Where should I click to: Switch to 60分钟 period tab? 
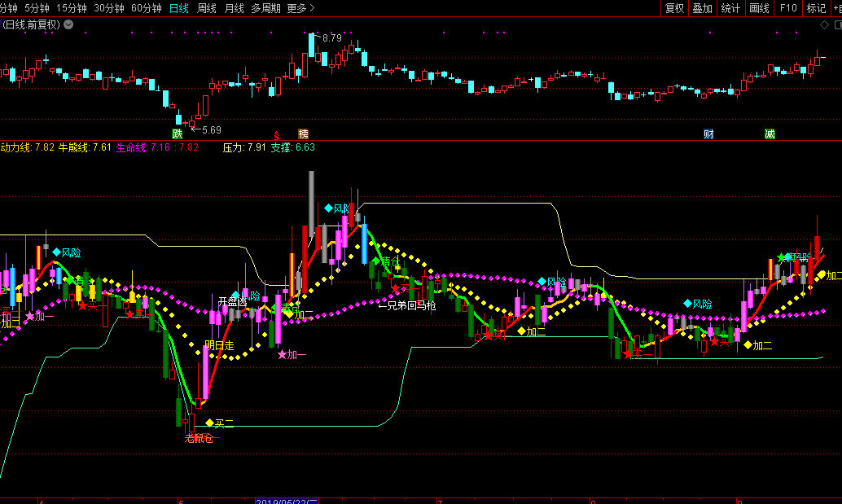pos(147,8)
